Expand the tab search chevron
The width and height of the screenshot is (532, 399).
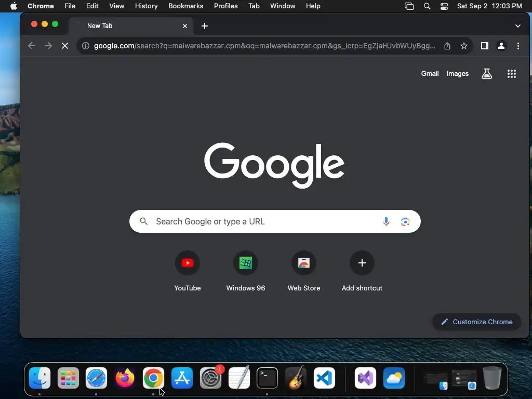click(518, 26)
